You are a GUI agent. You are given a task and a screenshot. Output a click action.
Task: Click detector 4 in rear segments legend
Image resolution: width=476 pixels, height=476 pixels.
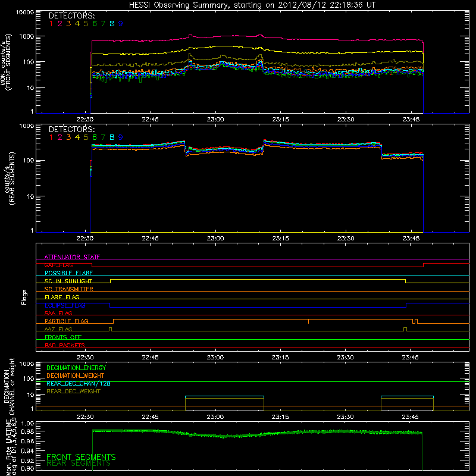[77, 137]
